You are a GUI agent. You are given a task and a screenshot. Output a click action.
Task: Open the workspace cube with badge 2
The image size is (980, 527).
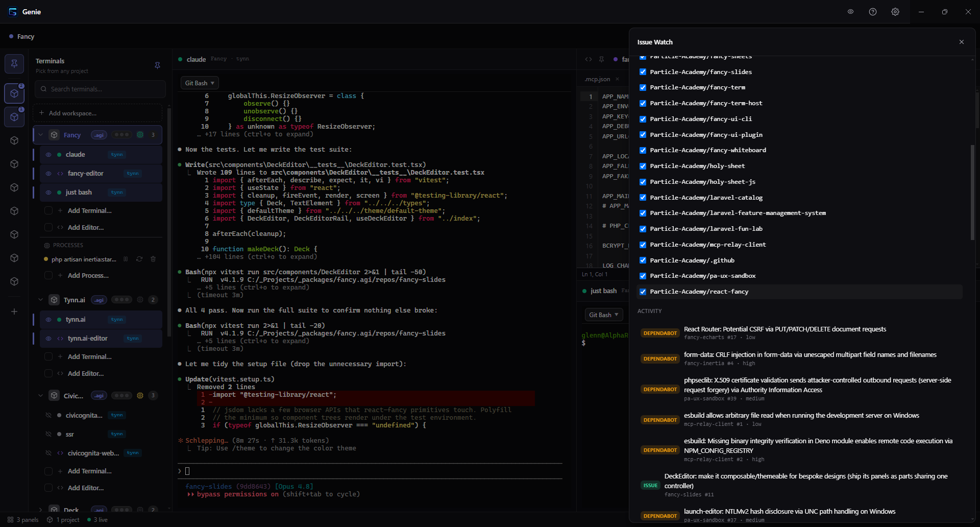tap(14, 93)
